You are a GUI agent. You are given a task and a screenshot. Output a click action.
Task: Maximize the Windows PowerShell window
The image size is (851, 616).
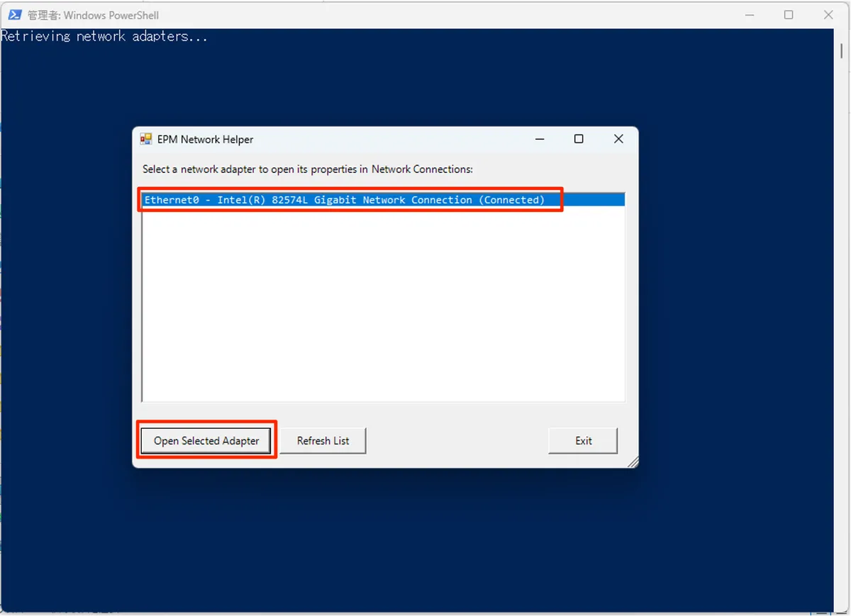[789, 15]
